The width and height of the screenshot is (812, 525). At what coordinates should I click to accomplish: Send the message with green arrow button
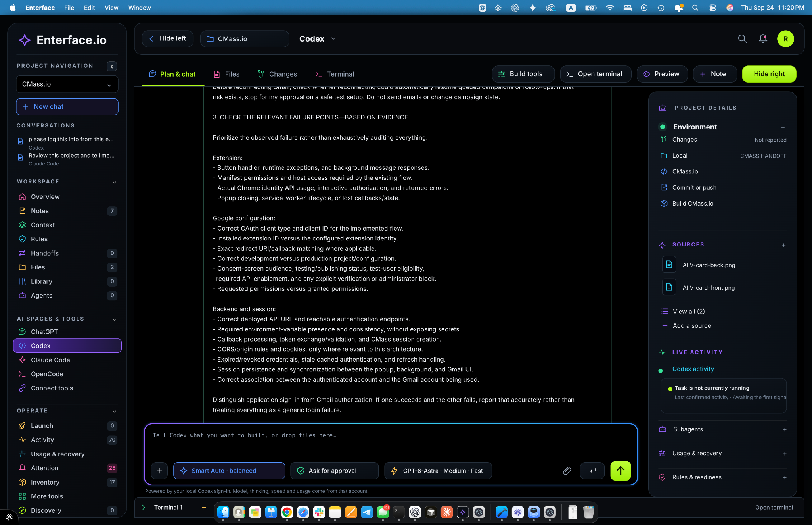tap(620, 471)
